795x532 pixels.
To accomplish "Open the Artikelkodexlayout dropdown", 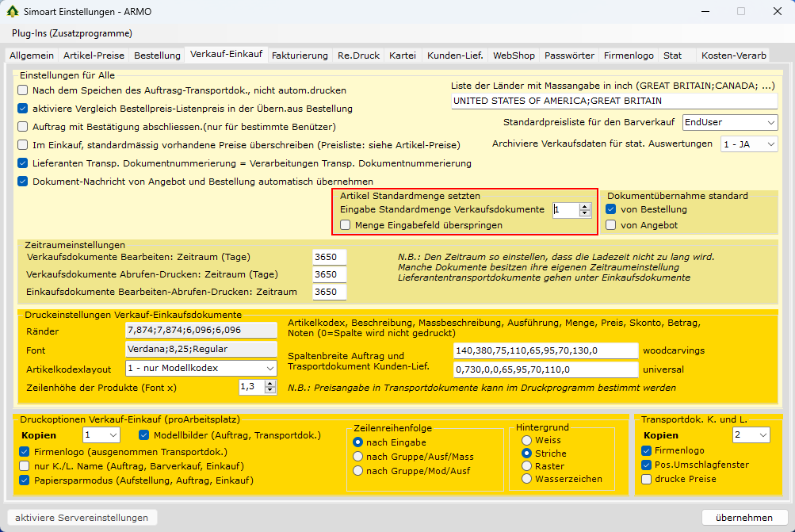I will coord(201,368).
